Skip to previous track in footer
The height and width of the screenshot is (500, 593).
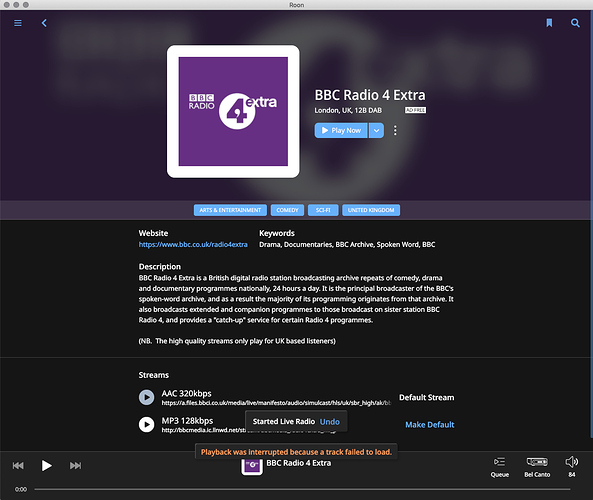coord(18,465)
